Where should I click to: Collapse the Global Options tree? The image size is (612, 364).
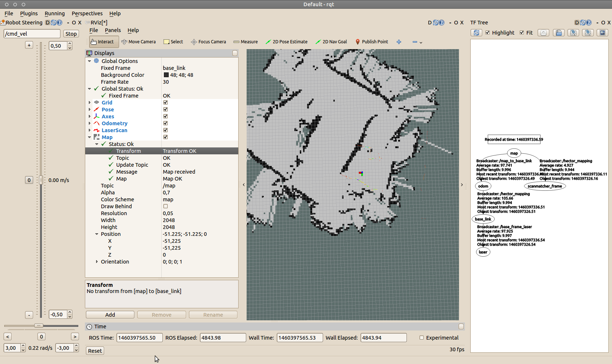click(90, 61)
